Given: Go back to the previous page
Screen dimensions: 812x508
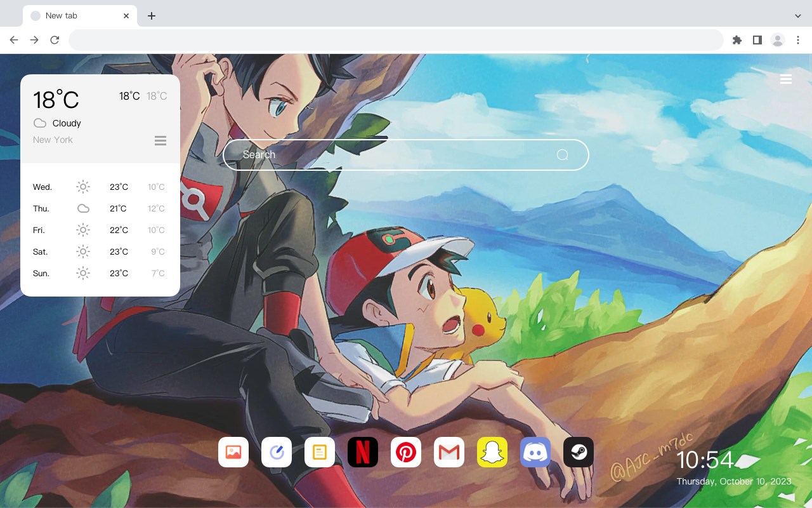Looking at the screenshot, I should point(14,40).
